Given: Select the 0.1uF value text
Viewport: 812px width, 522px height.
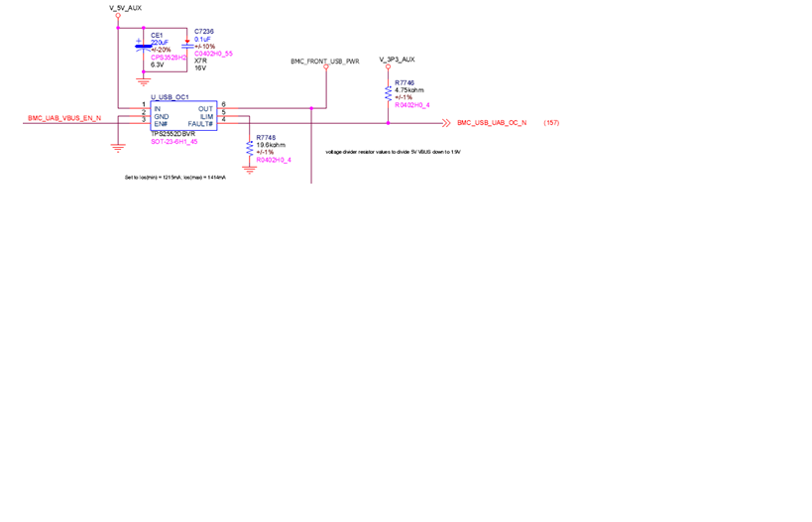Looking at the screenshot, I should (202, 39).
